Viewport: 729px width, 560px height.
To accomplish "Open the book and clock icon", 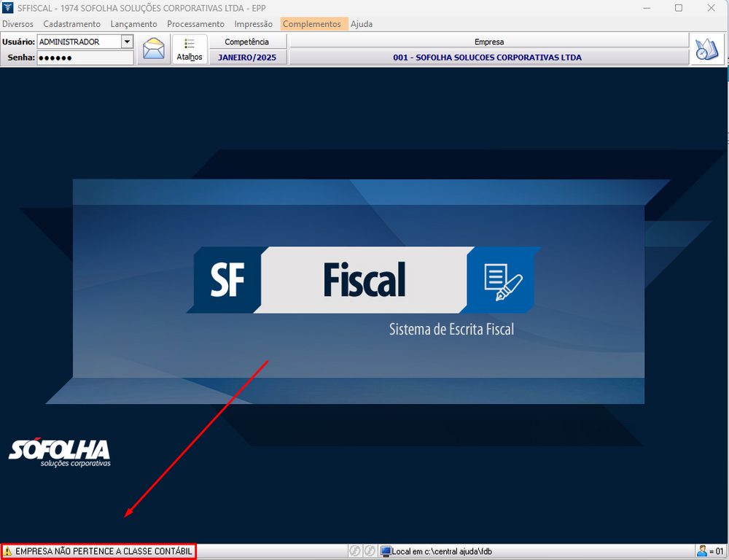I will [x=706, y=50].
